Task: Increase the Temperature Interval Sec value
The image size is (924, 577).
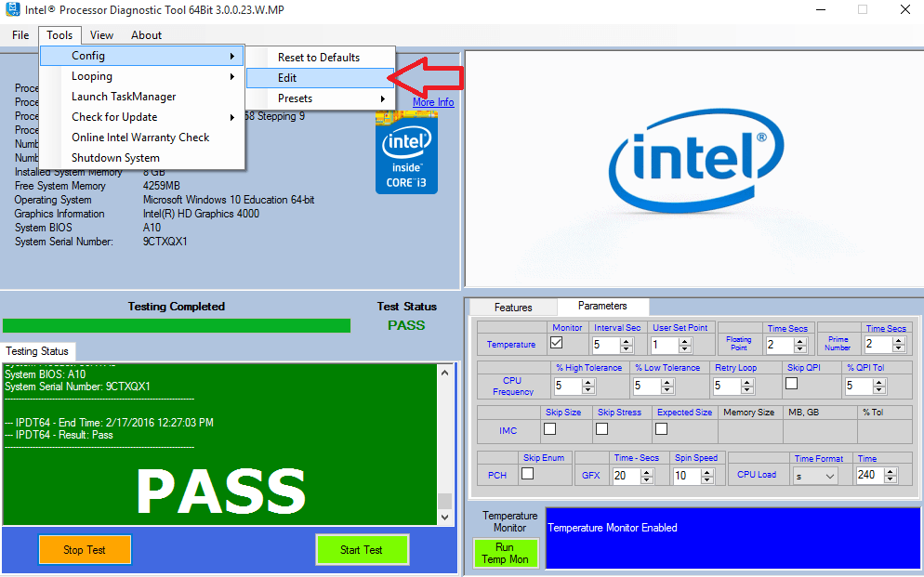Action: tap(627, 341)
